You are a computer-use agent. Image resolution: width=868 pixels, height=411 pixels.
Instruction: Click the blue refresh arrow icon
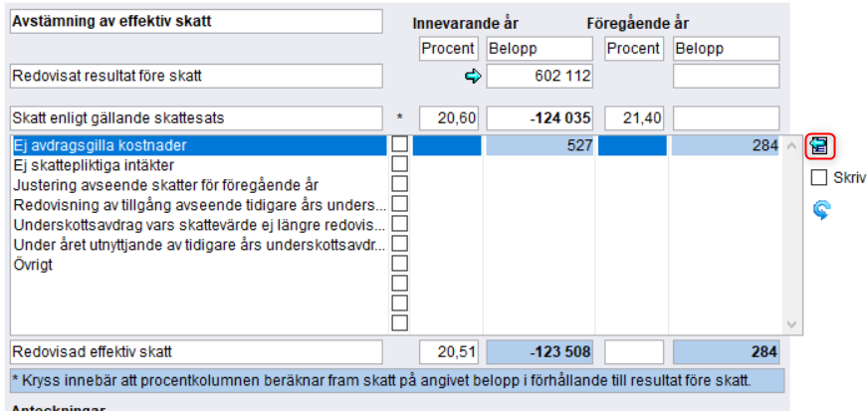click(821, 211)
